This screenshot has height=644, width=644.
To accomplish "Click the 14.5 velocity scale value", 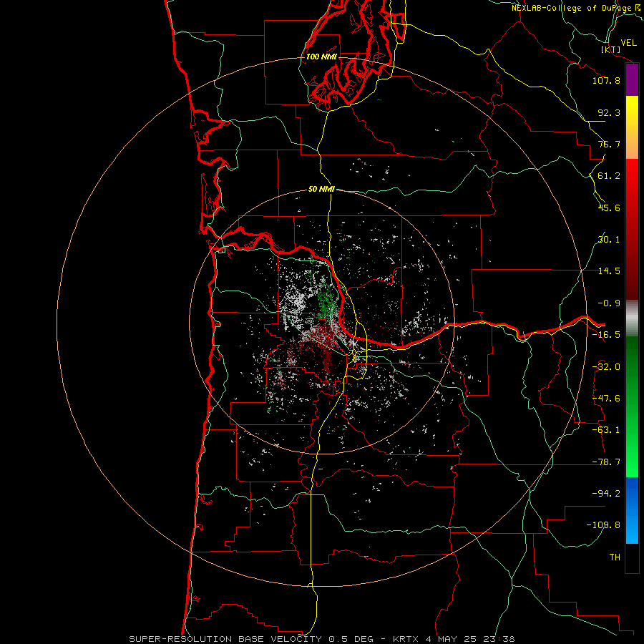I will tap(609, 271).
